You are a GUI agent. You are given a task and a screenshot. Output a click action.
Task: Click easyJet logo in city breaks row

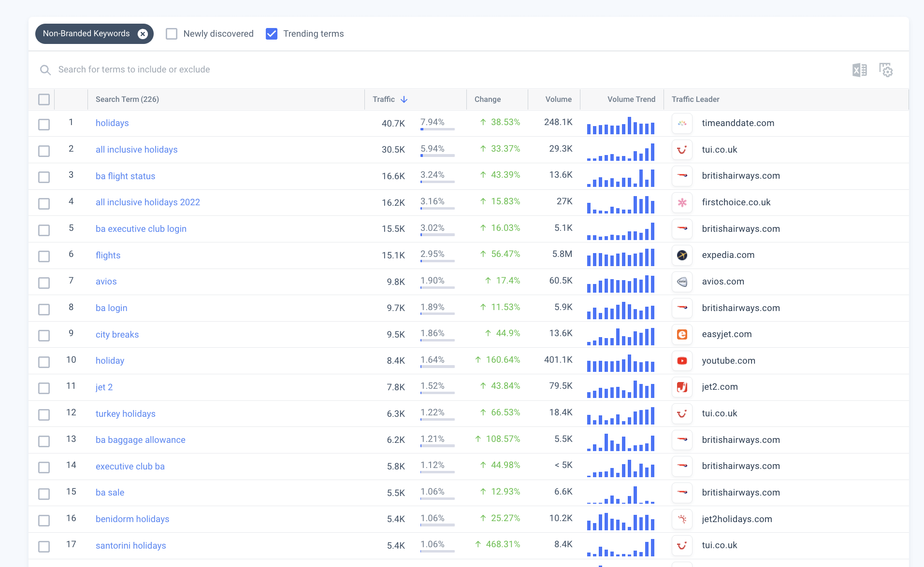click(682, 334)
